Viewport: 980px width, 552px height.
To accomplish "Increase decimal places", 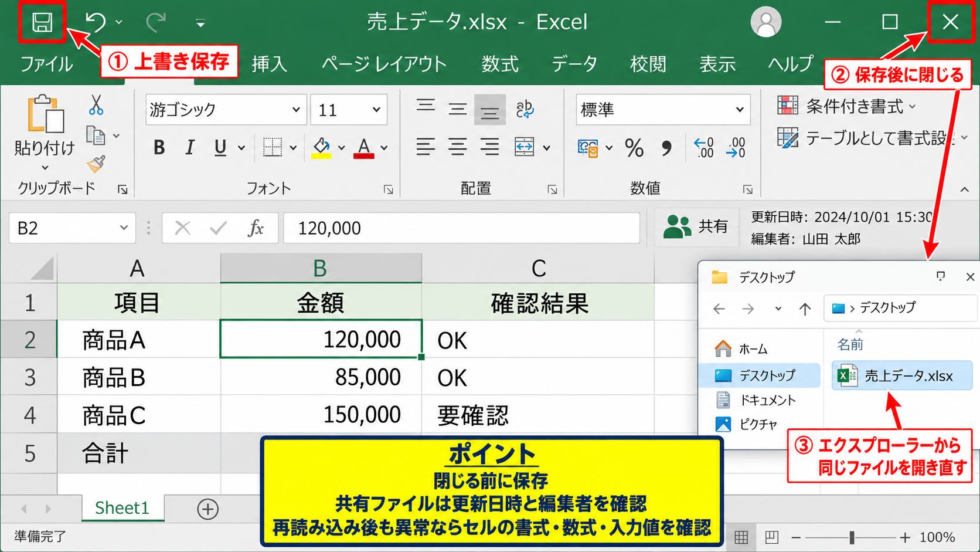I will pyautogui.click(x=703, y=148).
